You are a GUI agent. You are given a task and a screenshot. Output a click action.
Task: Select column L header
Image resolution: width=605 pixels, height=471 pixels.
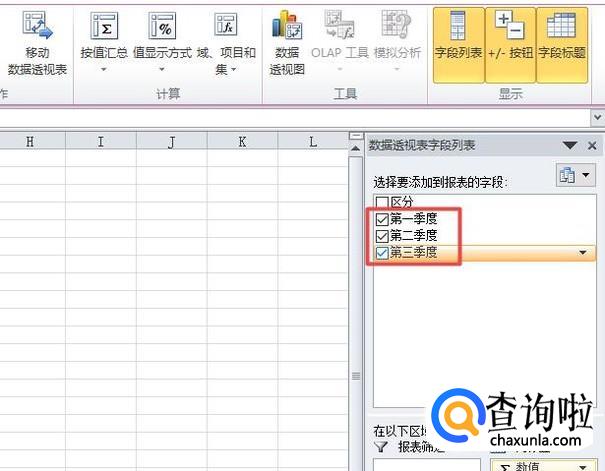pyautogui.click(x=313, y=142)
